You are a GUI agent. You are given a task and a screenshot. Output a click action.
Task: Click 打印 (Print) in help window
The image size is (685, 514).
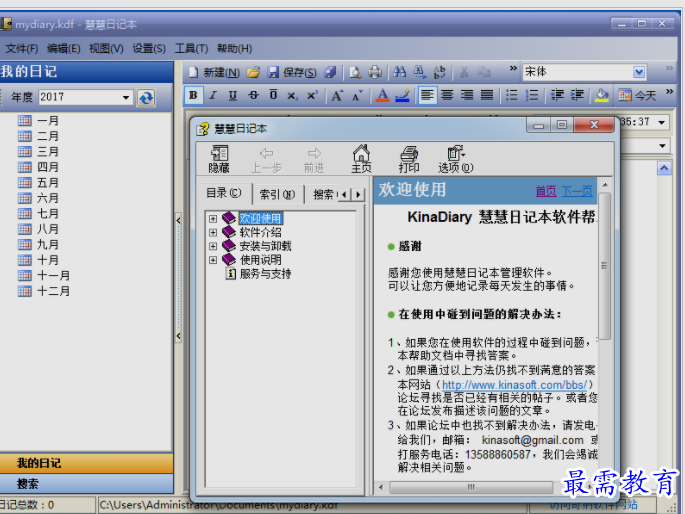point(409,159)
